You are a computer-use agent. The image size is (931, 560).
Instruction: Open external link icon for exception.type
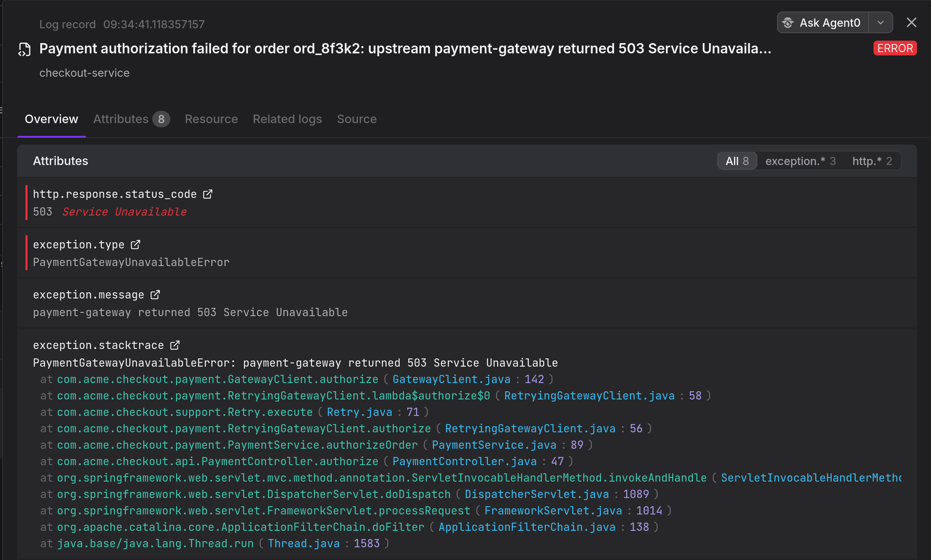[x=135, y=244]
